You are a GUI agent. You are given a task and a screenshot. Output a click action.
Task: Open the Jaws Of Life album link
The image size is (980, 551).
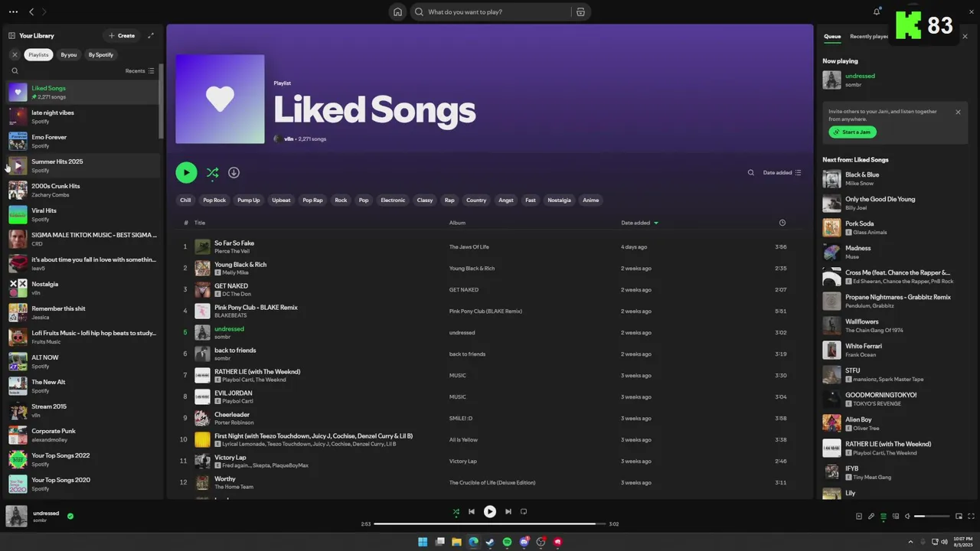tap(469, 247)
